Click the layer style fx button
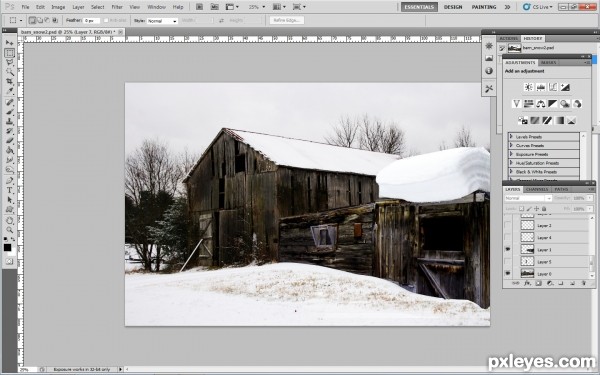Screen dimensions: 600x375 click(x=527, y=284)
